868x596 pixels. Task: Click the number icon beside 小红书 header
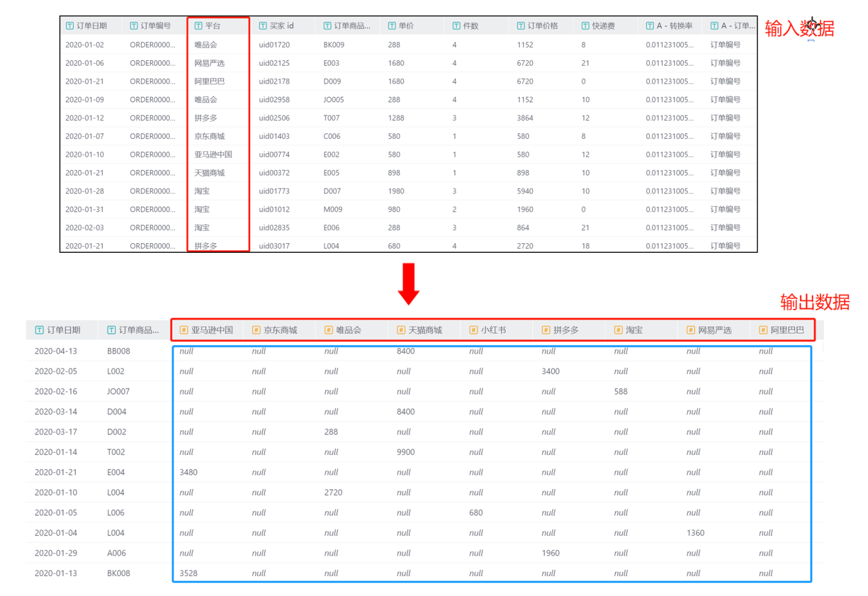pos(473,330)
